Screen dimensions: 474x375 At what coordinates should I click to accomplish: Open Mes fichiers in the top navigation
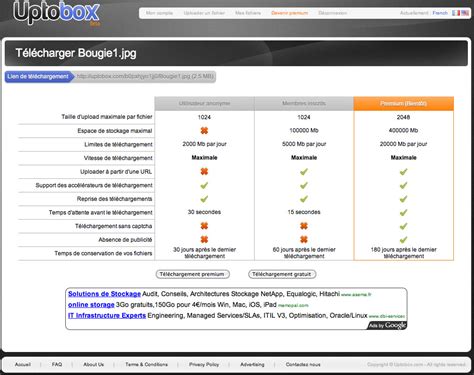coord(248,13)
